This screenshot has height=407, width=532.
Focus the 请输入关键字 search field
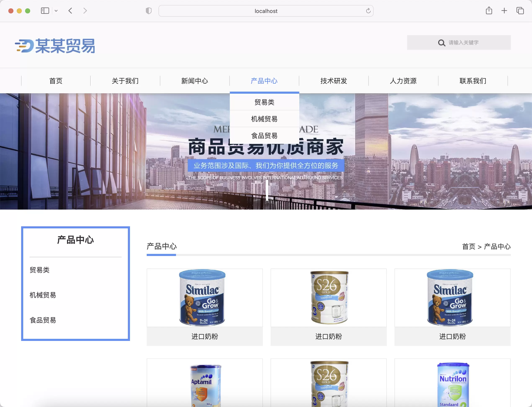coord(459,42)
